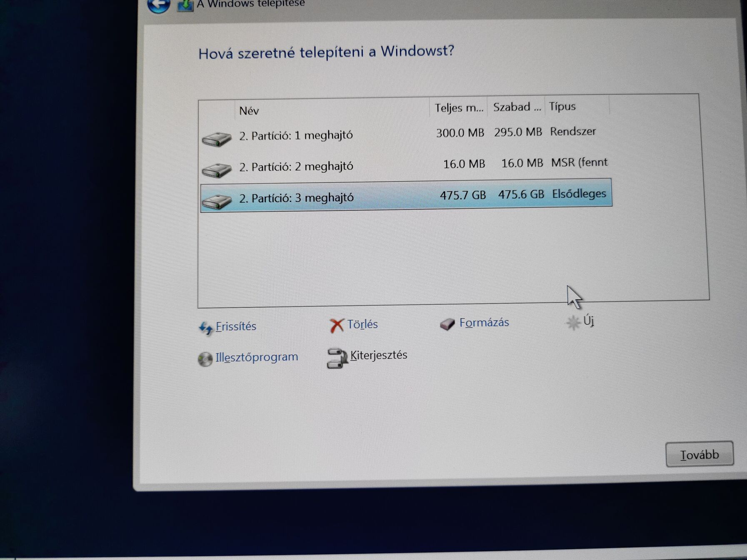Click the Elsődleges type cell
This screenshot has width=747, height=560.
(579, 194)
